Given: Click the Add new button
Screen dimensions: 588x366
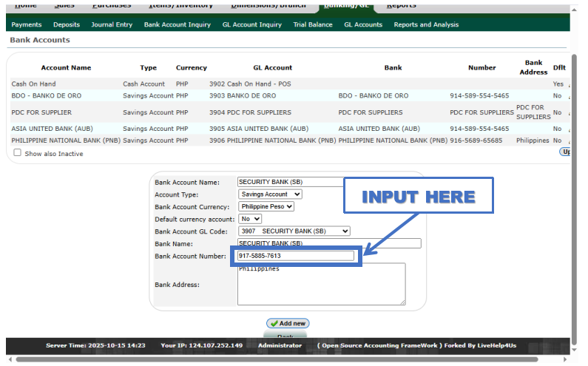Looking at the screenshot, I should pos(288,323).
